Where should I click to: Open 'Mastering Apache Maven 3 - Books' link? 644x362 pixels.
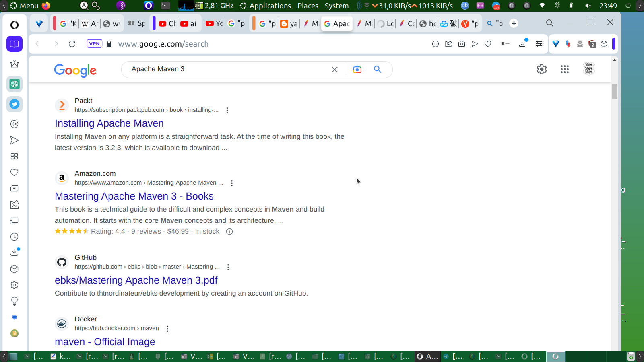134,196
